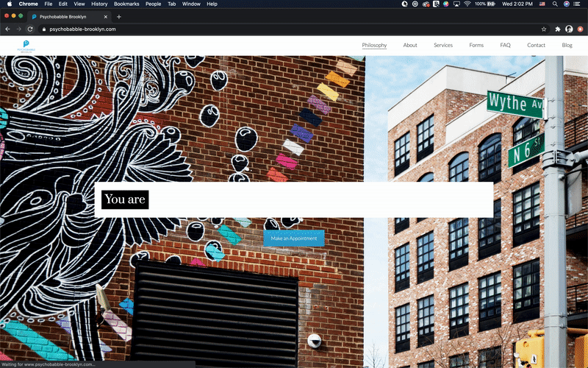Viewport: 588px width, 368px height.
Task: Open the Wi-Fi status menu
Action: [x=467, y=4]
